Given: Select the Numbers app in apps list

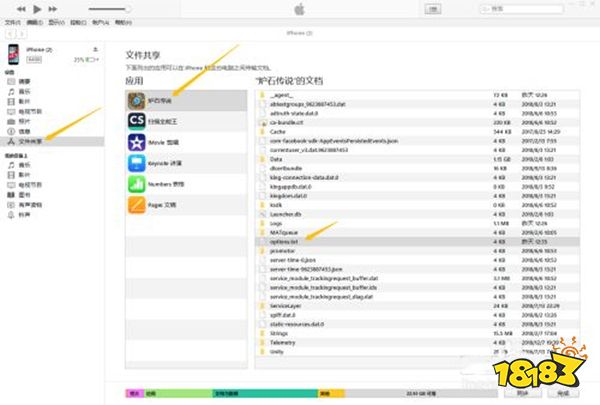Looking at the screenshot, I should tap(186, 184).
